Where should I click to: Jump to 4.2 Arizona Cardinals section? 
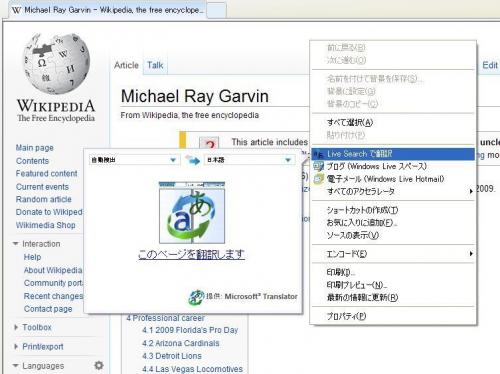[181, 343]
